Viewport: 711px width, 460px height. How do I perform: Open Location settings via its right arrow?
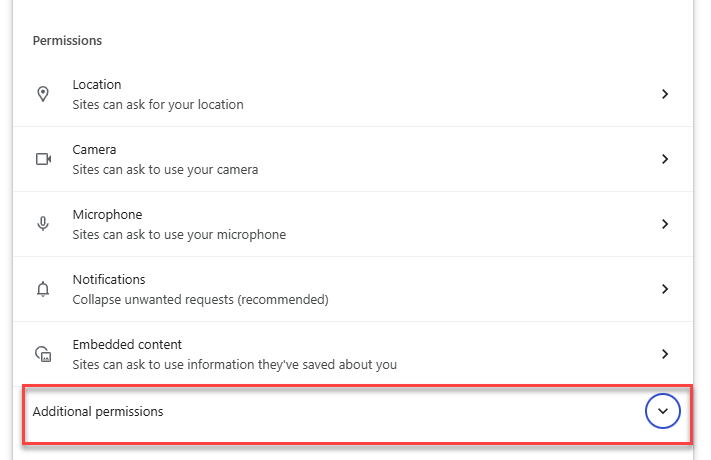coord(665,94)
